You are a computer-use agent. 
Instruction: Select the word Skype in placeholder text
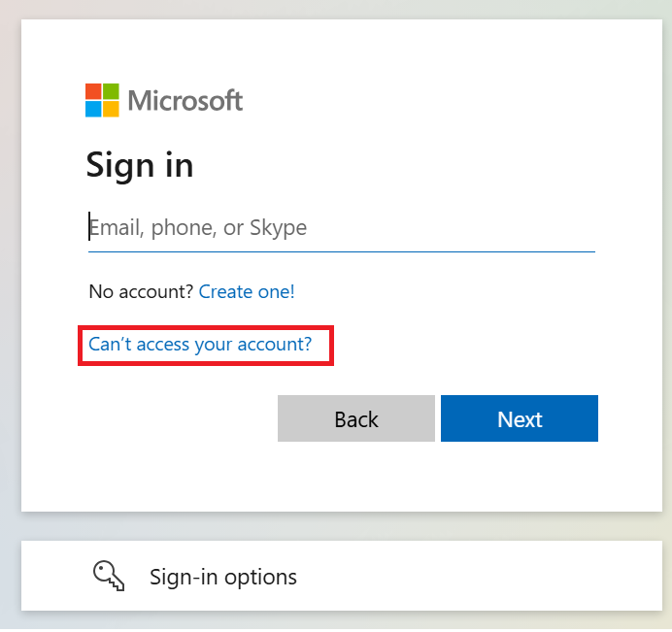(x=278, y=228)
